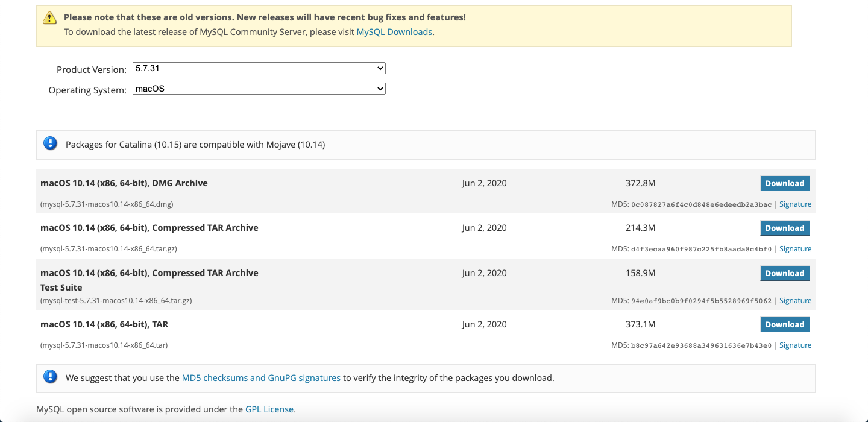Open the Operating System dropdown
This screenshot has height=422, width=868.
click(259, 89)
